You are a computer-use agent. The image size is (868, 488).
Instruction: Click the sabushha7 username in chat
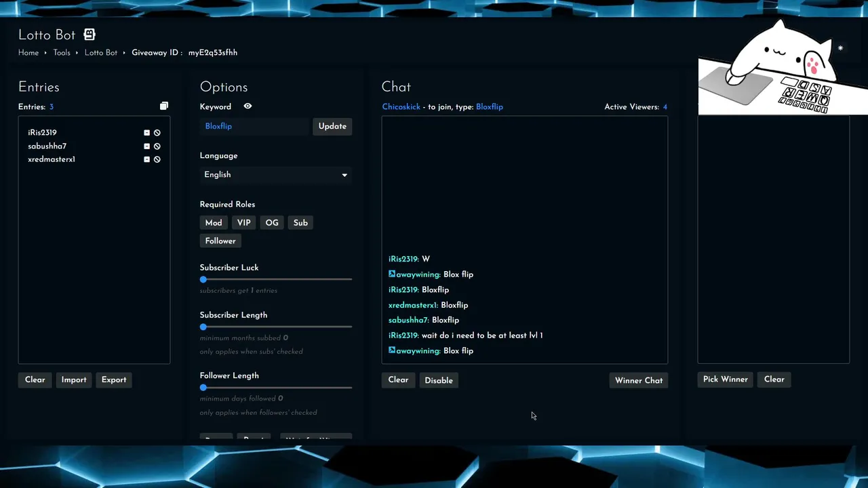408,320
